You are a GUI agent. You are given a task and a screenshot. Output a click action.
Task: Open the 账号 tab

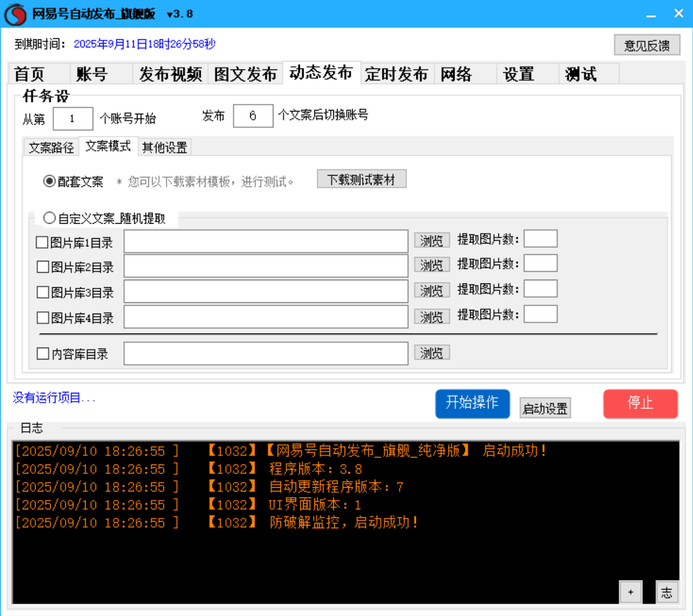91,74
